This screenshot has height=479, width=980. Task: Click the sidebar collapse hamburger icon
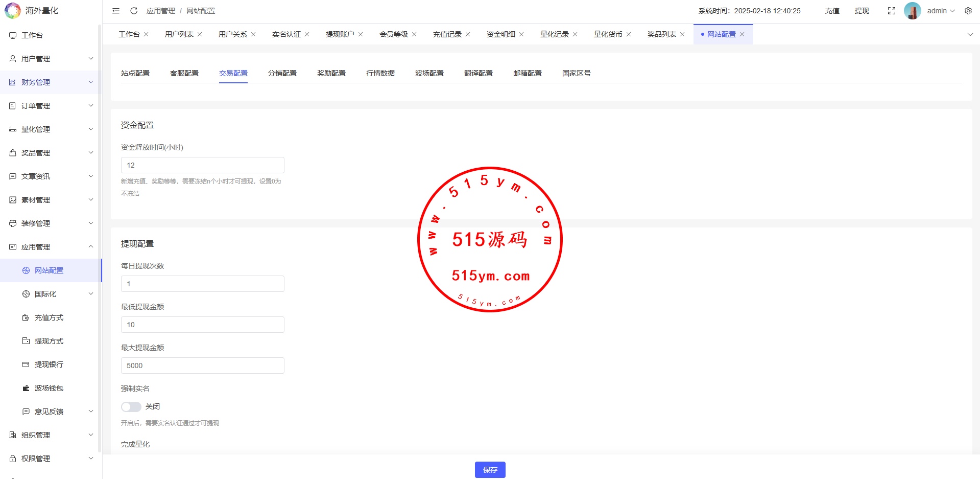click(x=116, y=11)
